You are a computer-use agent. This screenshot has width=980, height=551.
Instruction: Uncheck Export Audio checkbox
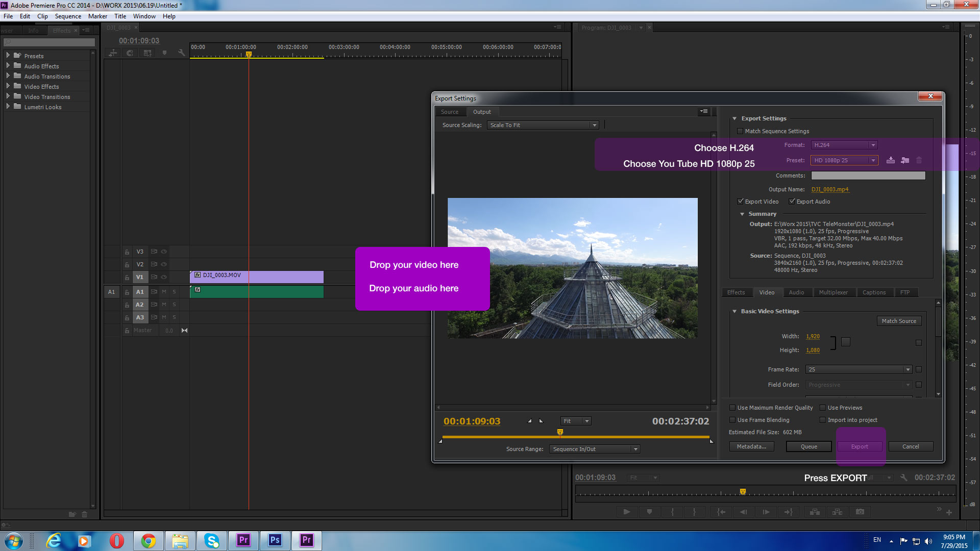click(792, 202)
